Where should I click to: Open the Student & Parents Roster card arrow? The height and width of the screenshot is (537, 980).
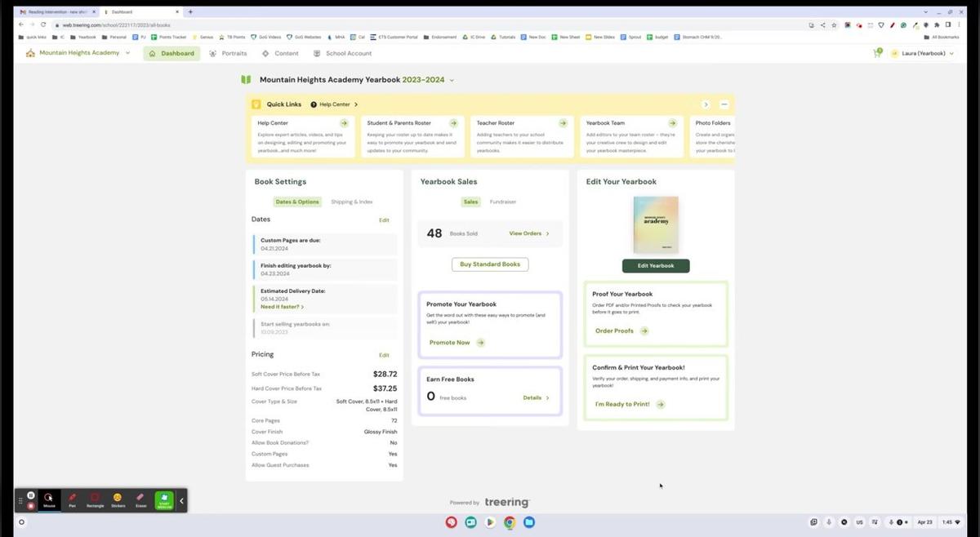(453, 123)
